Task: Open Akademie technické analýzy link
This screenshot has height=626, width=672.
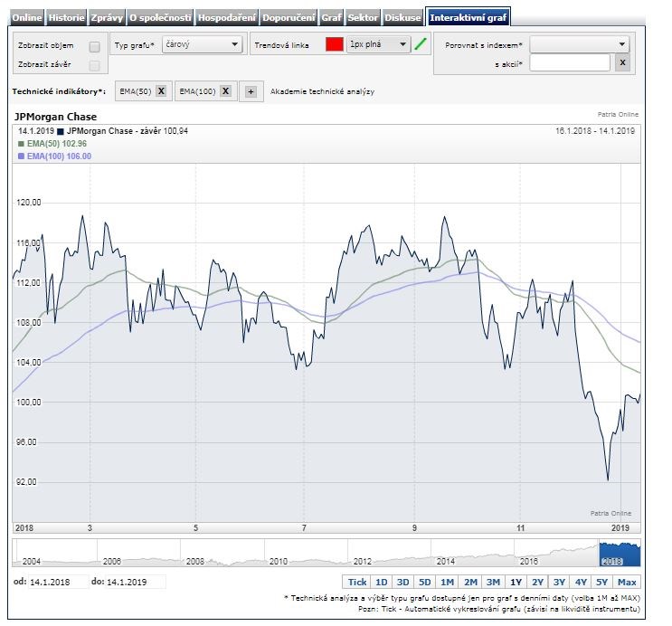Action: (x=322, y=91)
